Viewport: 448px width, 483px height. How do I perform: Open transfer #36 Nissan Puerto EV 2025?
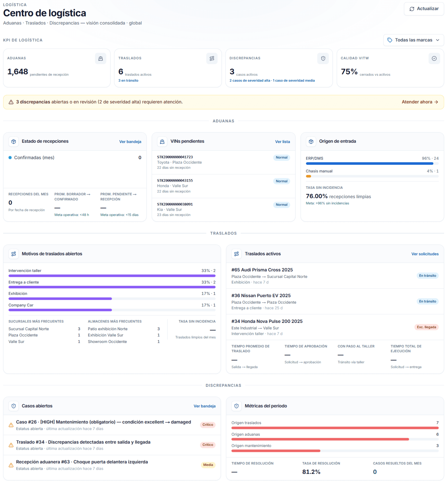point(335,301)
